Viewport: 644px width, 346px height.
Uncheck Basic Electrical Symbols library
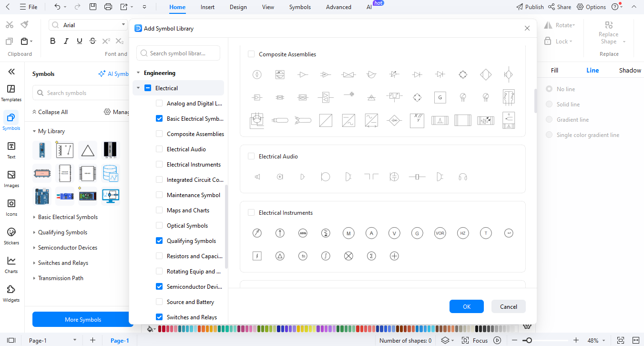pos(160,119)
